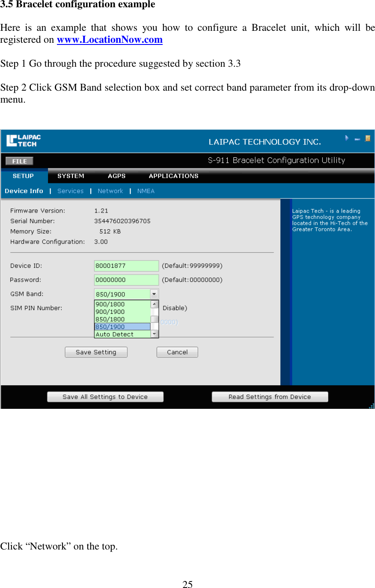Switch to the SETUP tab
The height and width of the screenshot is (588, 375).
[x=24, y=176]
